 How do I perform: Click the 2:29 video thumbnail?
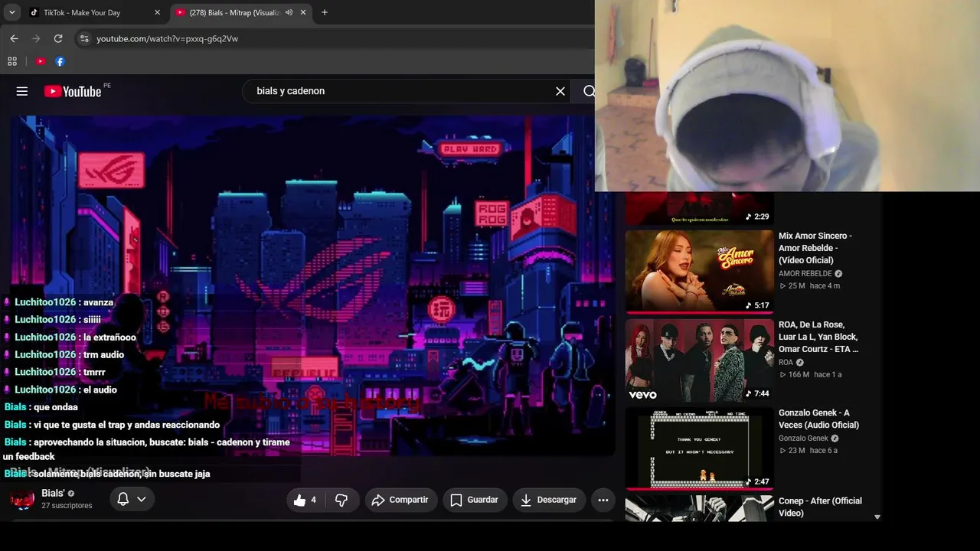point(700,208)
